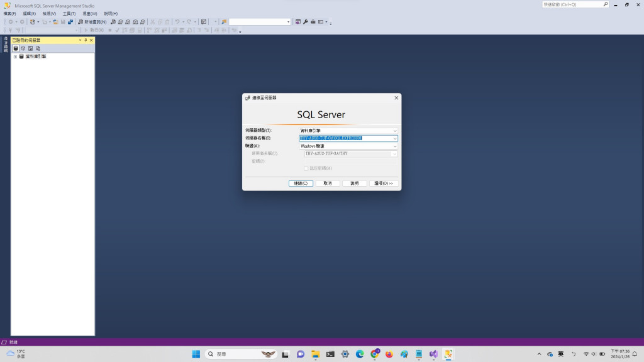644x362 pixels.
Task: Click the 連線(C) connect button
Action: (301, 184)
